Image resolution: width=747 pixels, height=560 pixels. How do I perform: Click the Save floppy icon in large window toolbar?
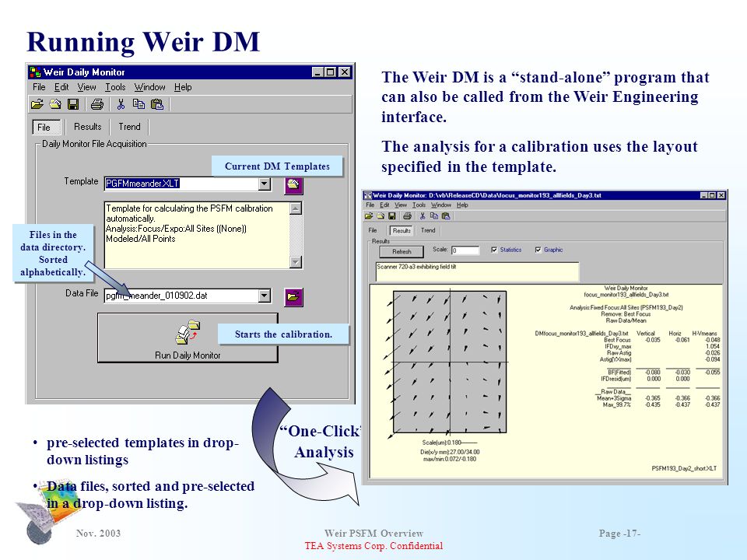tap(73, 103)
